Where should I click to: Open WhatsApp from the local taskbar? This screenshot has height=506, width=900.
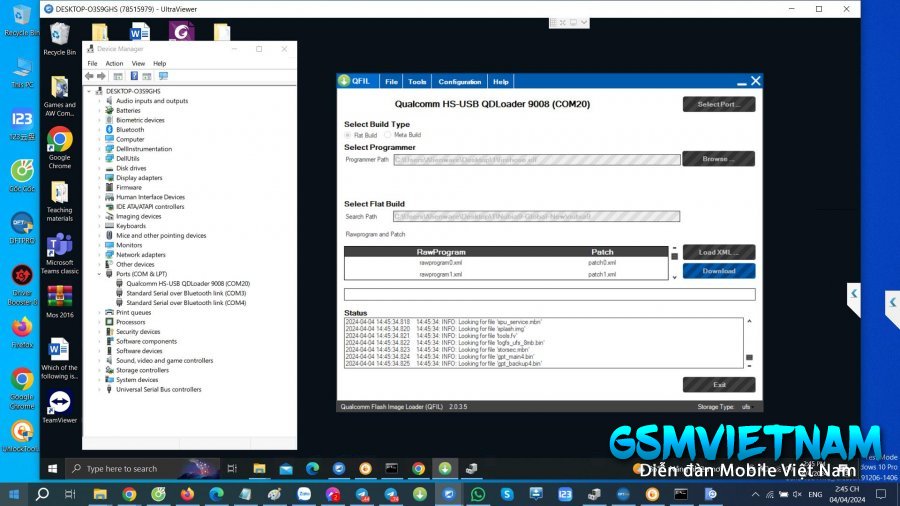point(478,494)
